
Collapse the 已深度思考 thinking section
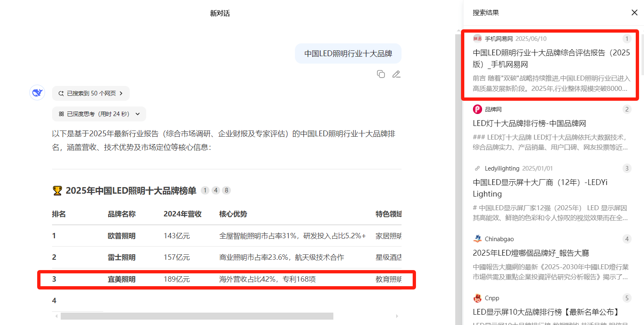(x=99, y=114)
